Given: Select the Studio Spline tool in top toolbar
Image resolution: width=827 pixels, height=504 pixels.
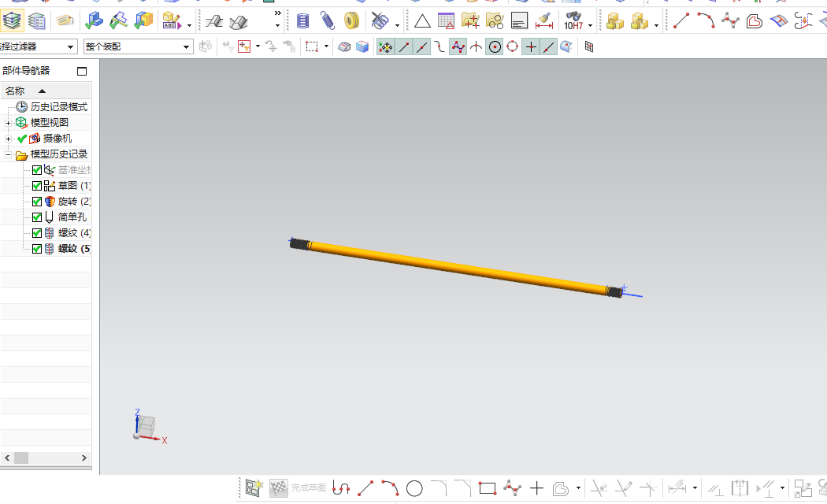Looking at the screenshot, I should [x=730, y=21].
